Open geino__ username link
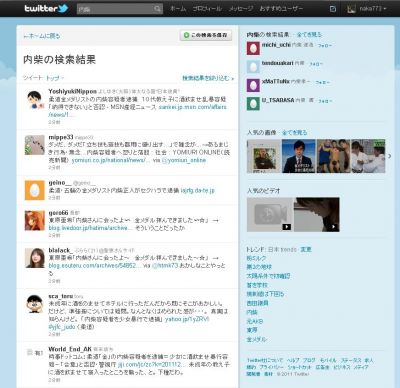400x388 pixels. [x=60, y=183]
